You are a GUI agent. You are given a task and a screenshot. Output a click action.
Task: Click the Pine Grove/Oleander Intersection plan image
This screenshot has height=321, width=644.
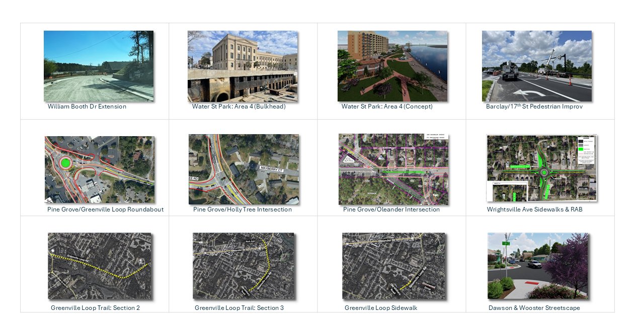(x=393, y=169)
